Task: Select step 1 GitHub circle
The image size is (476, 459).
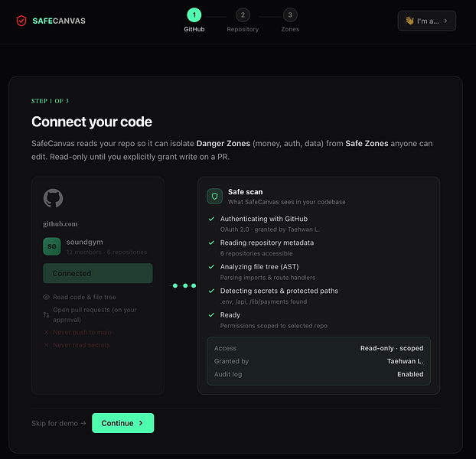Action: pos(194,15)
